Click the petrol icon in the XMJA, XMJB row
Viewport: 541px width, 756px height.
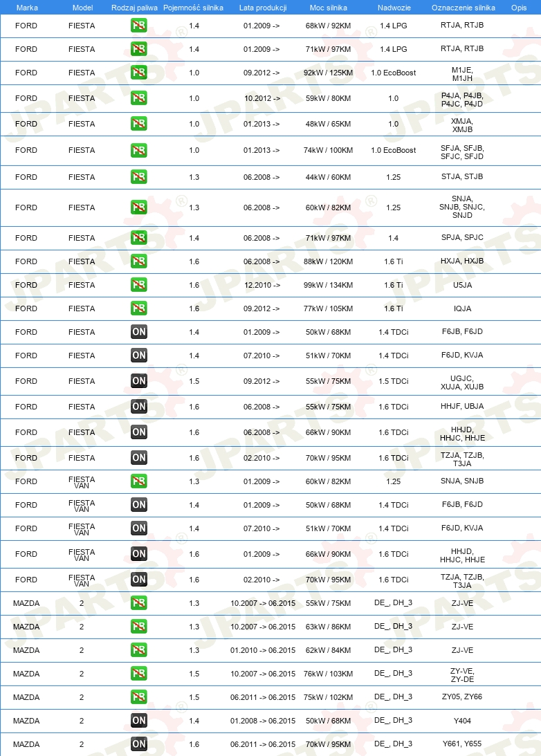pos(139,124)
